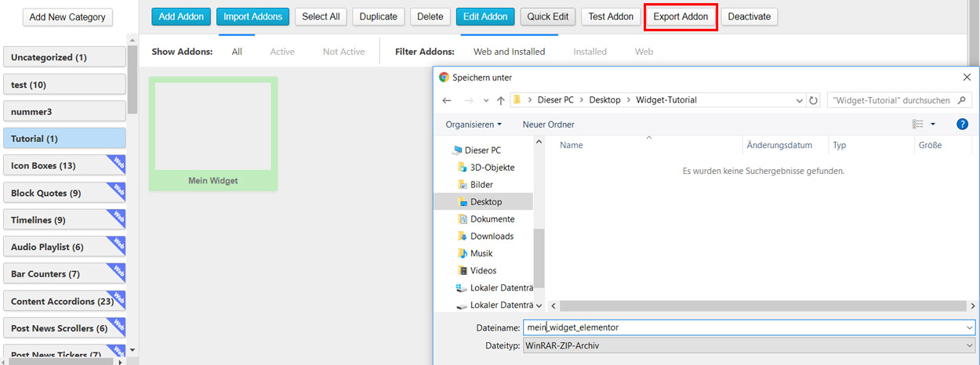This screenshot has width=980, height=365.
Task: Click the Delete button
Action: [430, 16]
